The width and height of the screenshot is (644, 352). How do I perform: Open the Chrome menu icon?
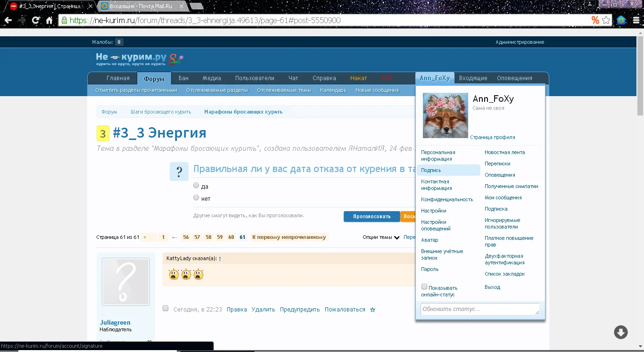[636, 20]
